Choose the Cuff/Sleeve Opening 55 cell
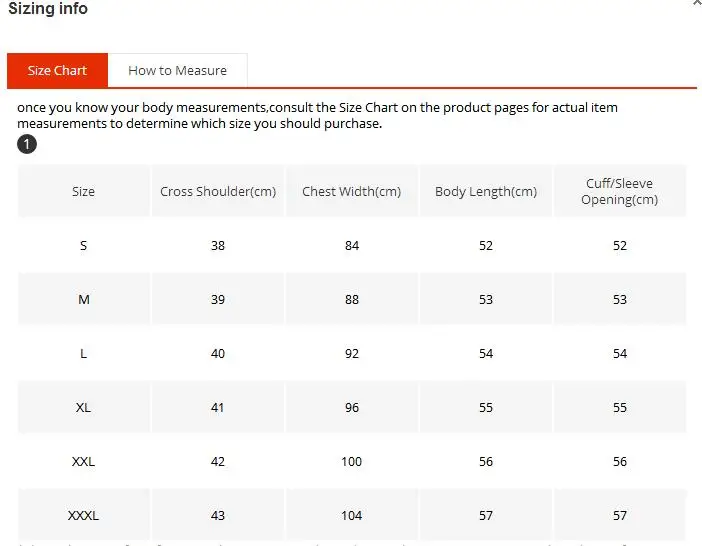This screenshot has height=546, width=702. 620,407
